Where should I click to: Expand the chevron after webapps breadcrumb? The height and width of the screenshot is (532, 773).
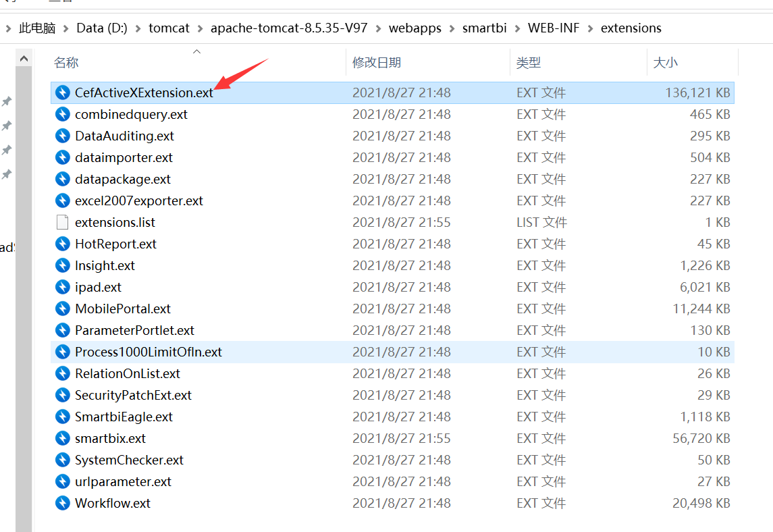(452, 28)
